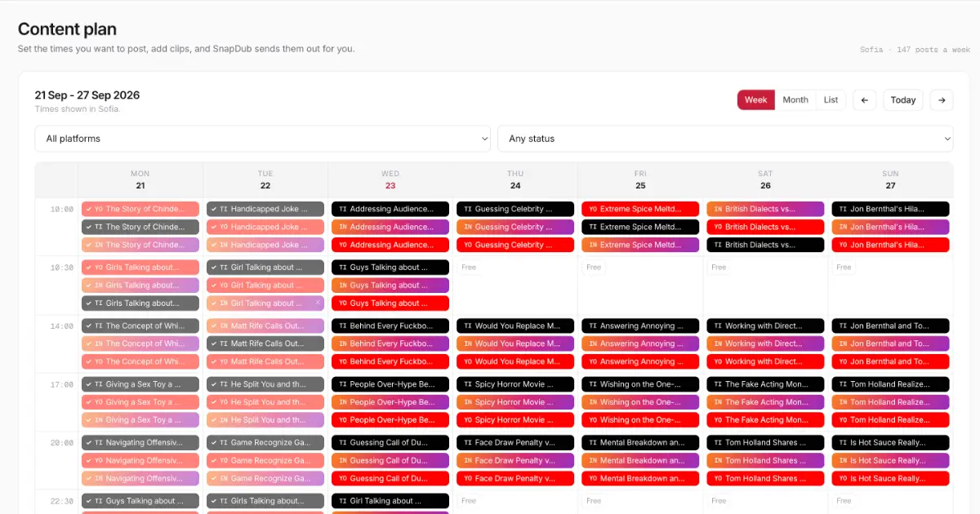
Task: Go to the previous week arrow
Action: pos(865,100)
